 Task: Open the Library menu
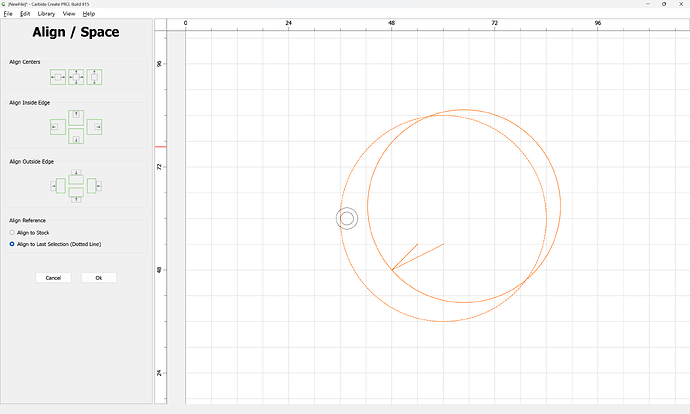click(x=46, y=14)
